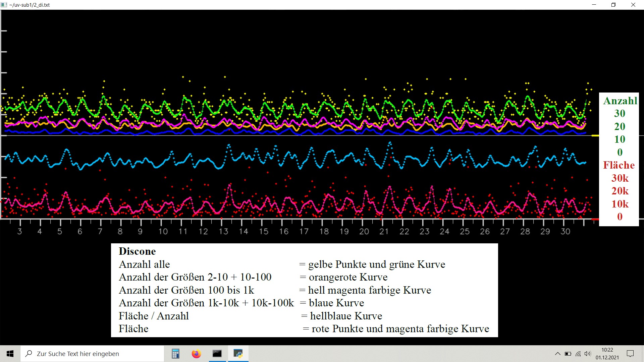The height and width of the screenshot is (362, 644).
Task: Click x-axis label '29'
Action: [545, 232]
